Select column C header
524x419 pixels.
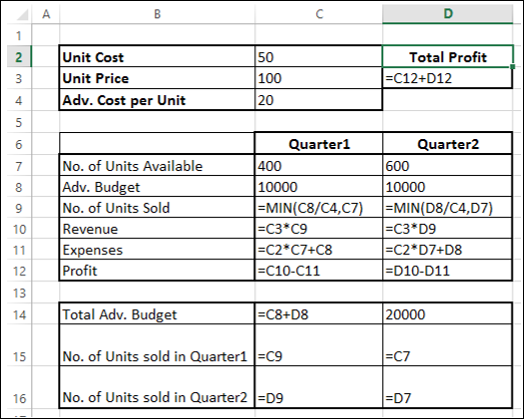click(319, 14)
